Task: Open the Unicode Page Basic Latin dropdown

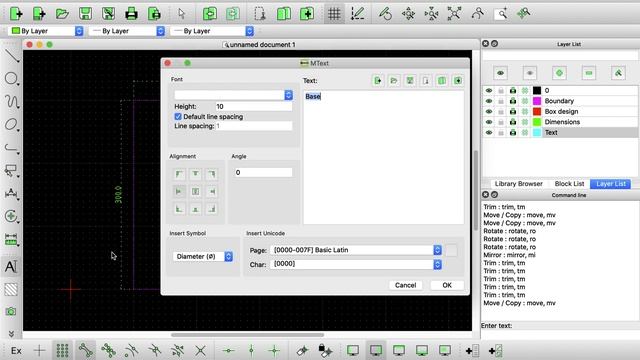Action: click(356, 250)
